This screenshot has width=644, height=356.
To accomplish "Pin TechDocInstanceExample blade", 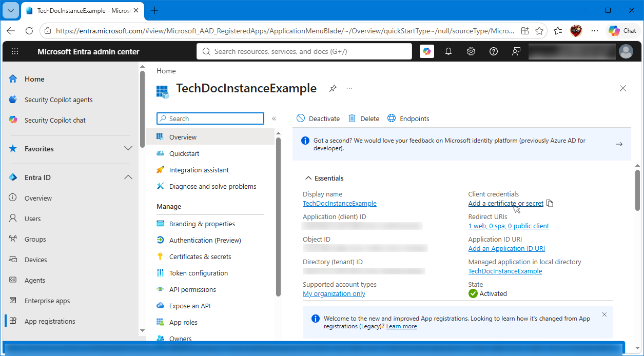I will pos(333,88).
